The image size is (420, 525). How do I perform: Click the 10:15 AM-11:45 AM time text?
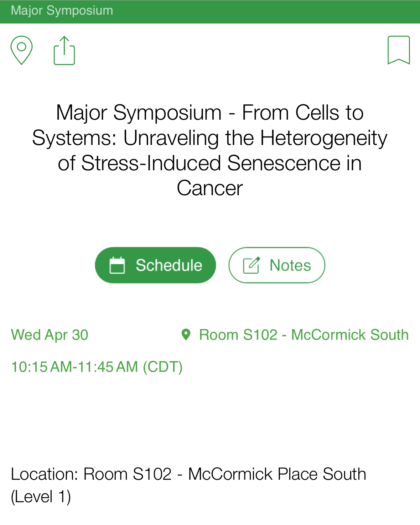tap(74, 367)
